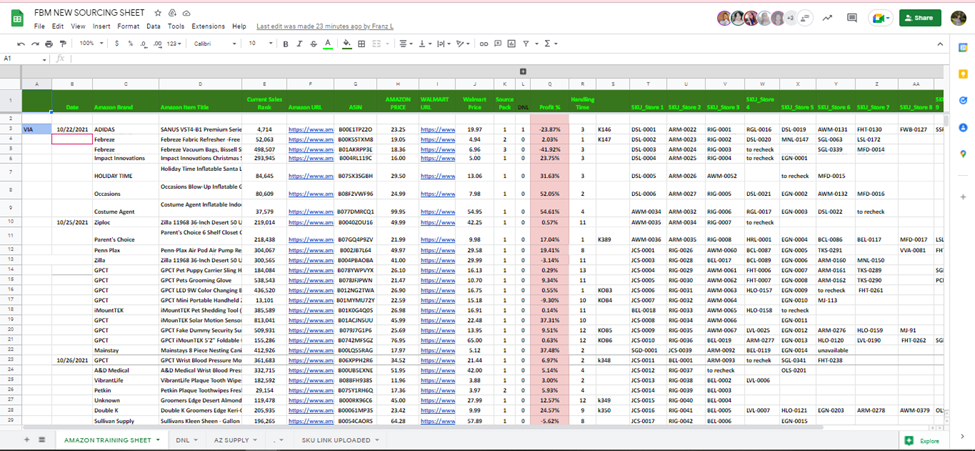Insert a comment from the toolbar

(x=497, y=44)
